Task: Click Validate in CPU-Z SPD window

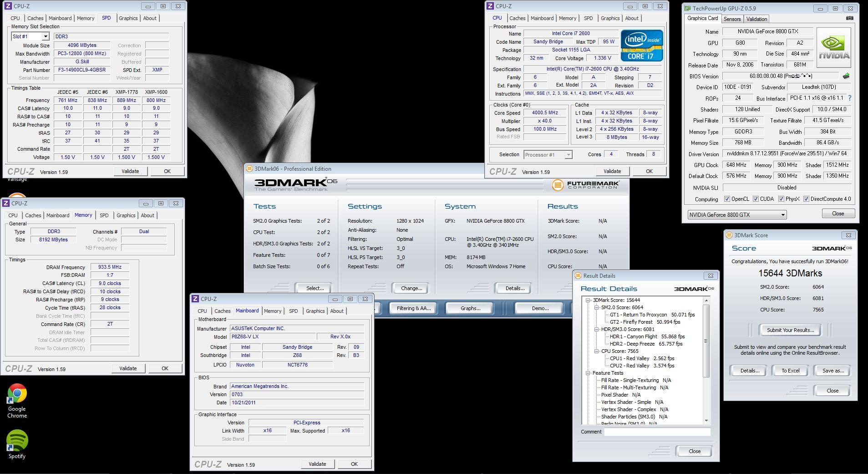Action: 130,171
